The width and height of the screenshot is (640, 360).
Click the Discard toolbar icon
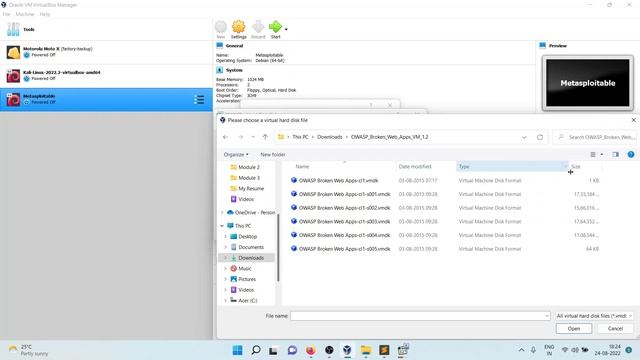(x=258, y=27)
